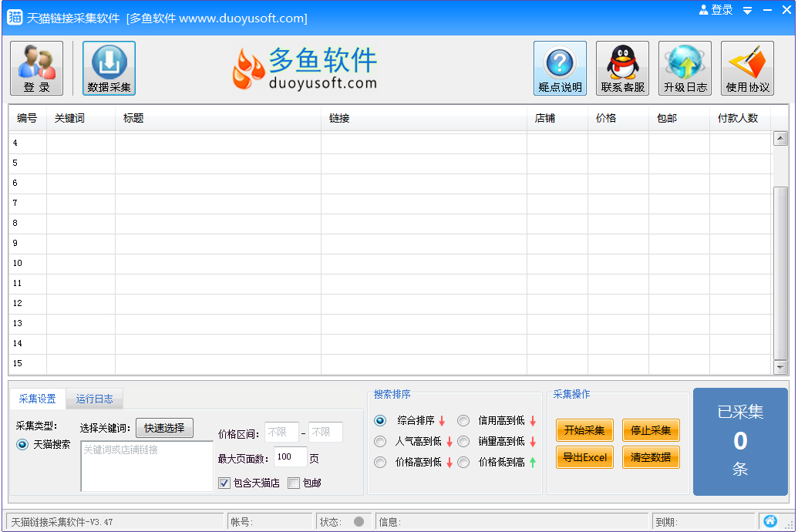Click the 清空数据 button
The height and width of the screenshot is (532, 798).
pos(651,458)
